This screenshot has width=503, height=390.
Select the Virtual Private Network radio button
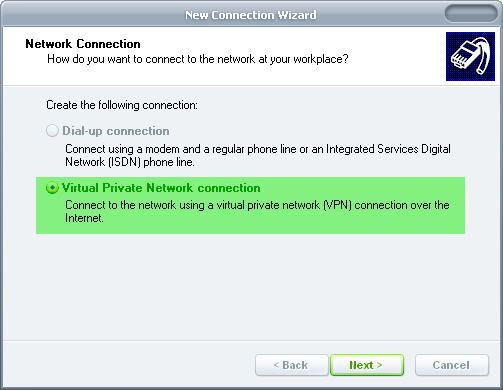[x=52, y=188]
